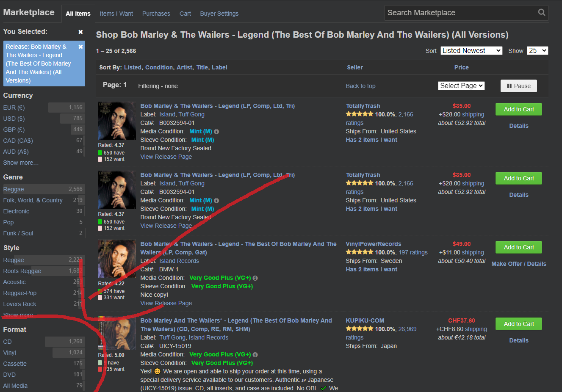Go to the Cart tab
This screenshot has height=392, width=562.
[x=185, y=14]
